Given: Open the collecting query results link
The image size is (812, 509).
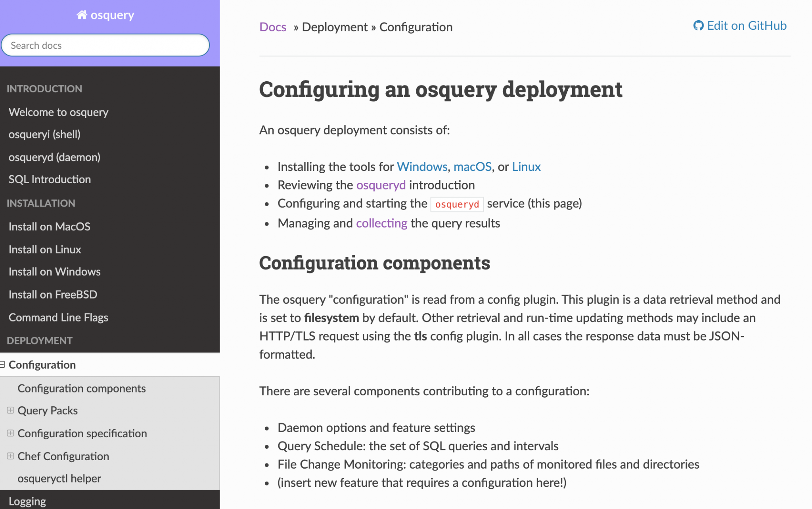Looking at the screenshot, I should [x=381, y=223].
